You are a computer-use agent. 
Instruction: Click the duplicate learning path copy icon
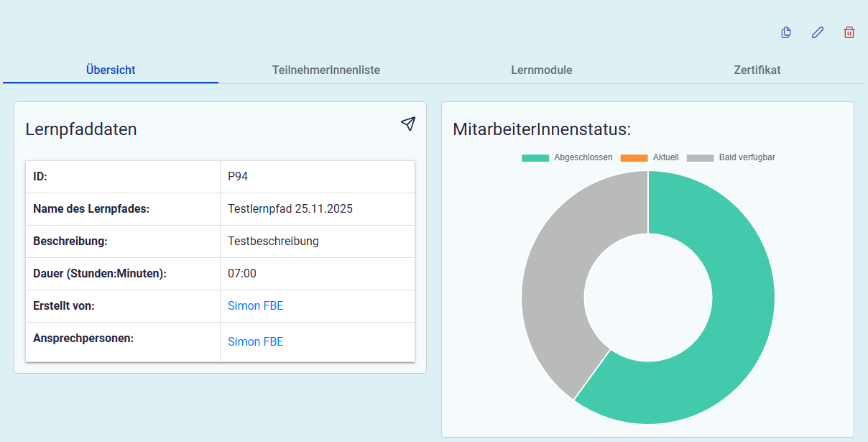(786, 32)
